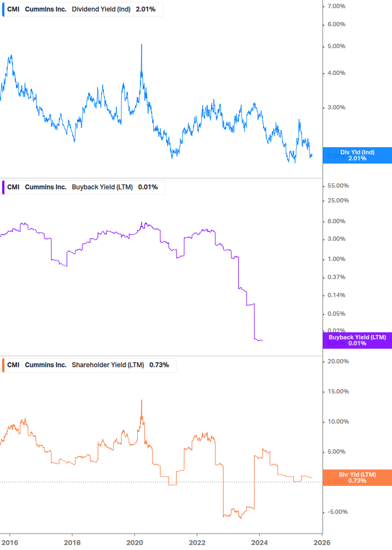Click the 1.00% tick on buyback axis
This screenshot has width=392, height=550.
coord(336,259)
